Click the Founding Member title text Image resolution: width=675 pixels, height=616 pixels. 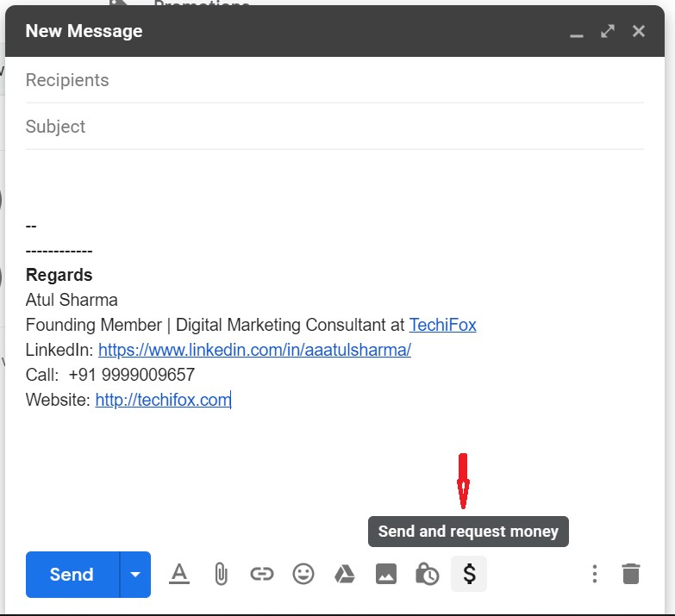[x=94, y=325]
